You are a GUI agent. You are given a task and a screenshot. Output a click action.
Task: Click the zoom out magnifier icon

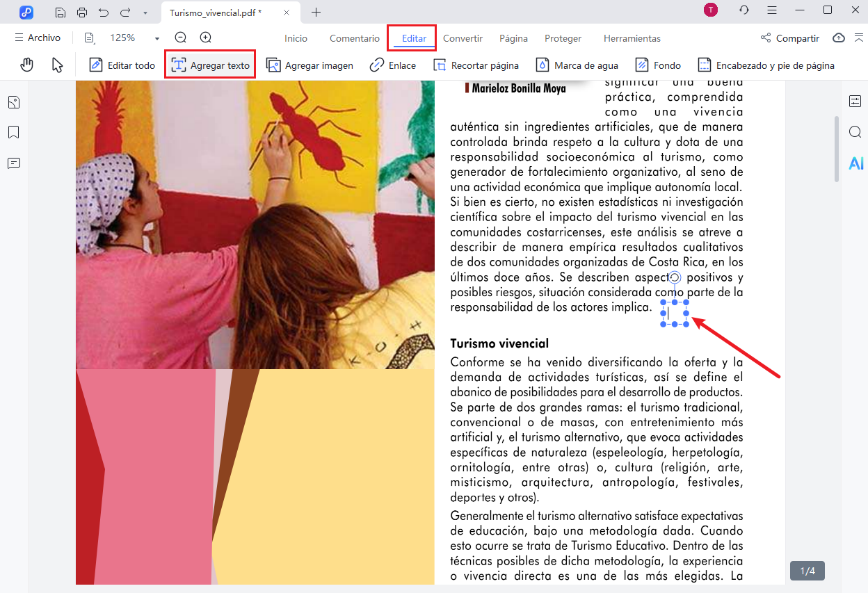tap(181, 38)
